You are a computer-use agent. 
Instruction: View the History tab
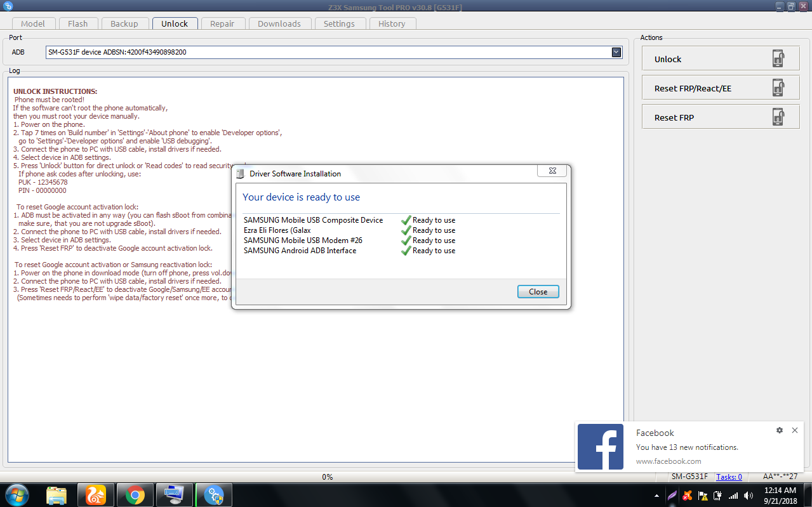coord(392,23)
